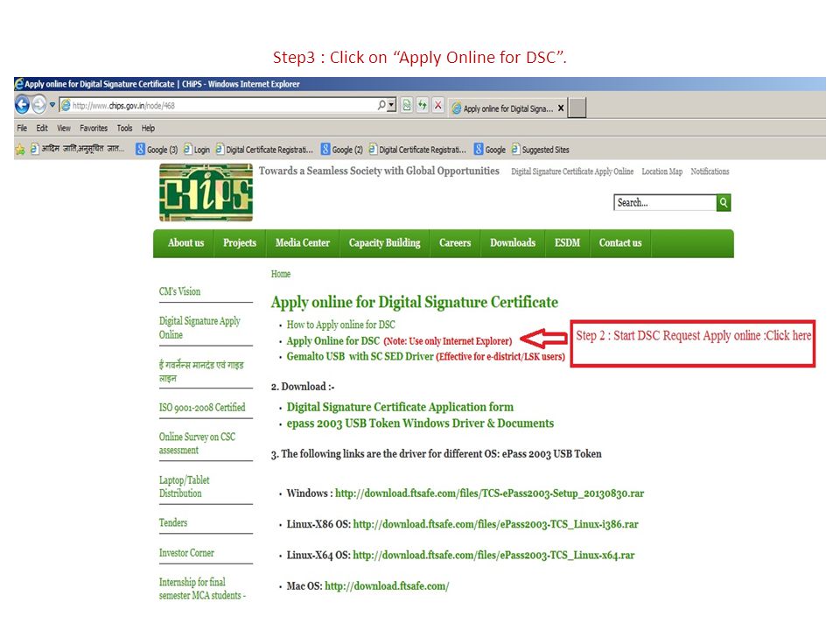Open the Careers navigation item

click(455, 242)
